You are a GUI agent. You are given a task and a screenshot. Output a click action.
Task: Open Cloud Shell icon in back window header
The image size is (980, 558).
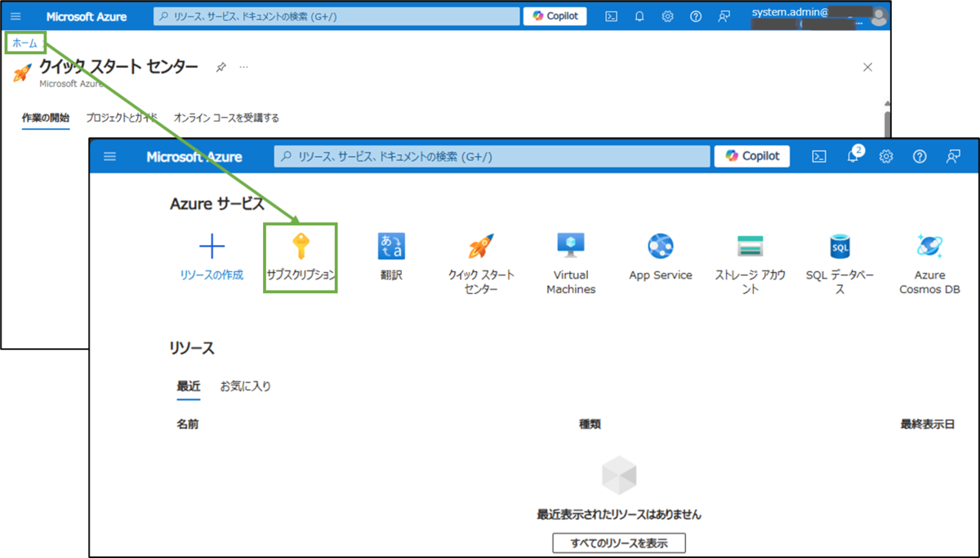(611, 16)
